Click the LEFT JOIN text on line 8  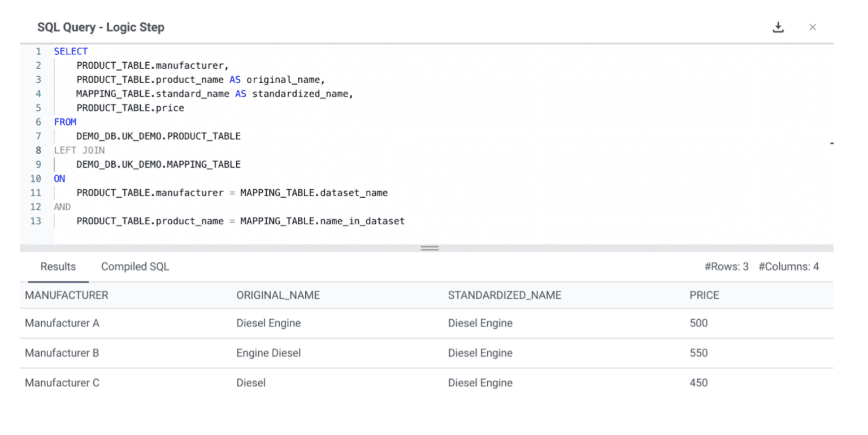79,150
